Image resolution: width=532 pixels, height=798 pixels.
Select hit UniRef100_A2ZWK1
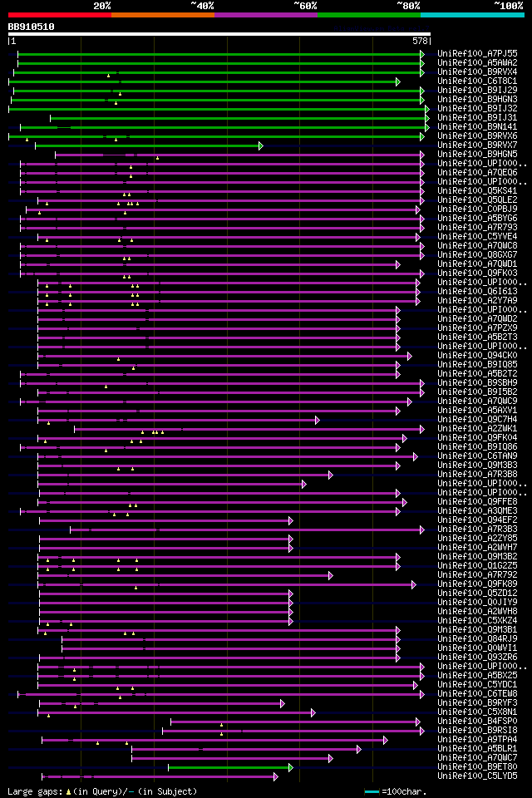tap(477, 429)
